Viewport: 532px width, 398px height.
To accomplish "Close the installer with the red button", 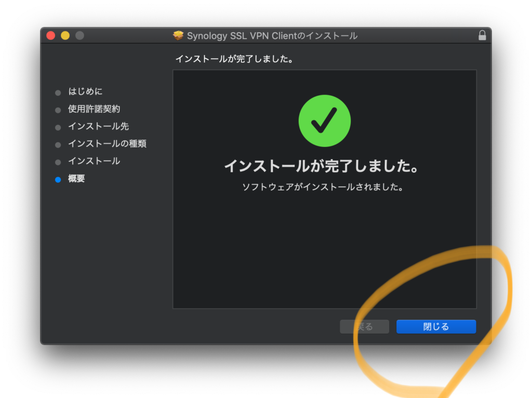I will (x=51, y=36).
